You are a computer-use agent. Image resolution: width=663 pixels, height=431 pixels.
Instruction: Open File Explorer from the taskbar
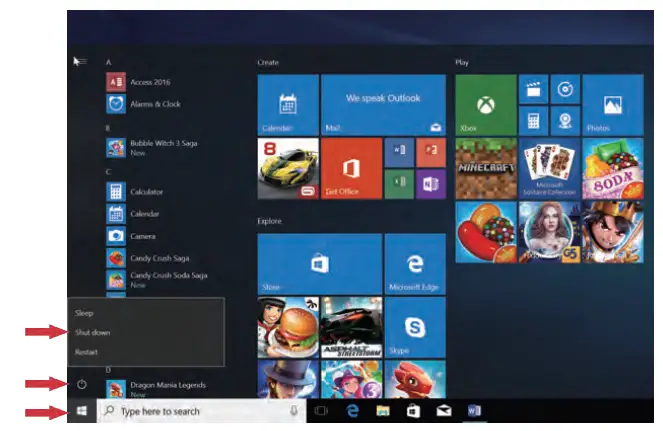click(x=383, y=411)
